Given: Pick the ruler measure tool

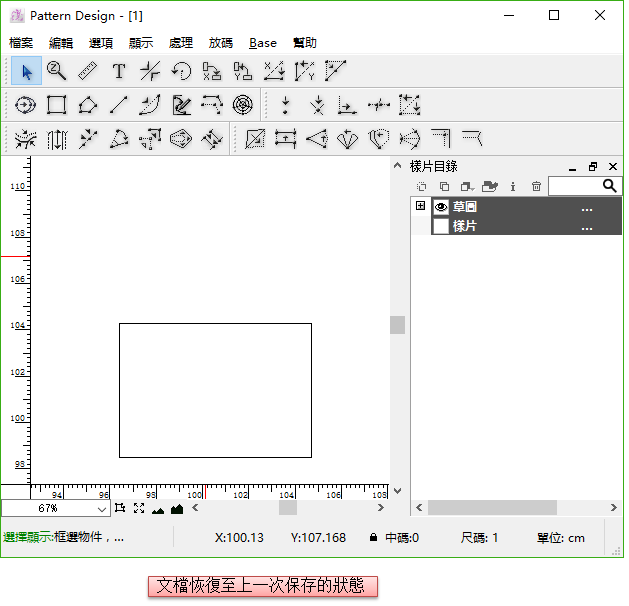Looking at the screenshot, I should pos(88,71).
